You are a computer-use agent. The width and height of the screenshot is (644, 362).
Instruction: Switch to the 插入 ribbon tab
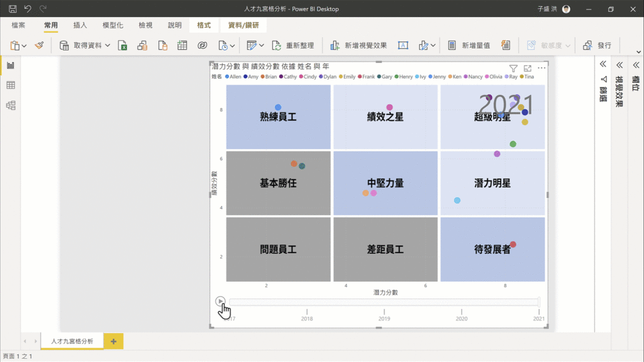point(80,25)
